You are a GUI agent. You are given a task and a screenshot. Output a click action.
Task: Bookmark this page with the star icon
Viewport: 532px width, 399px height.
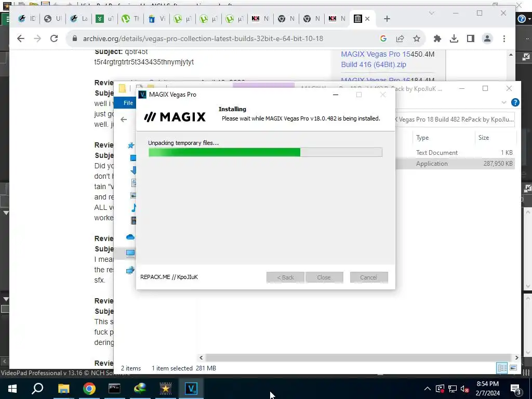tap(417, 38)
